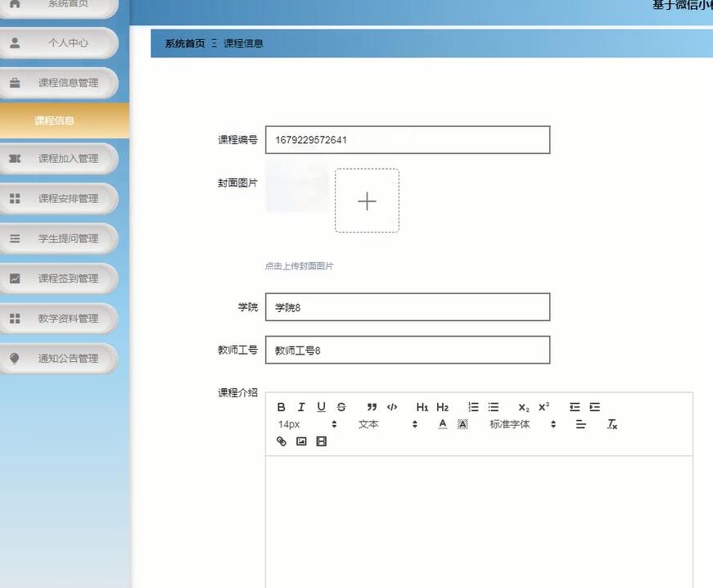Image resolution: width=713 pixels, height=588 pixels.
Task: Click the 点击上传封面图片 upload link
Action: pos(300,265)
